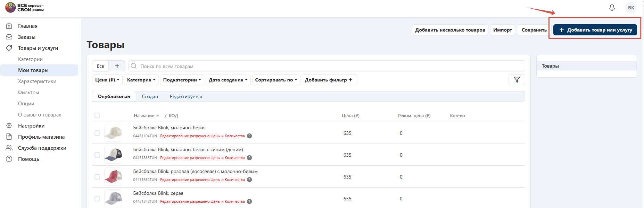
Task: Open the notifications bell icon
Action: 612,8
